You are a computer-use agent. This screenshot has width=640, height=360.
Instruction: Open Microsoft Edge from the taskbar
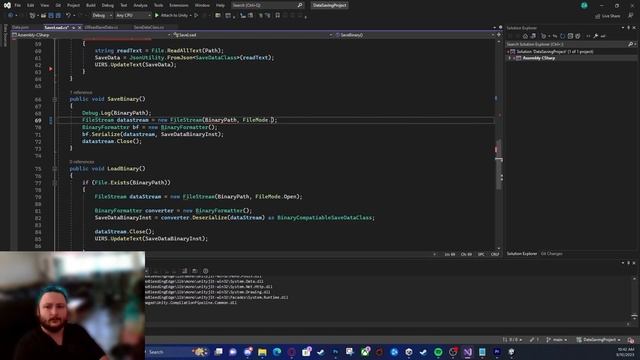277,352
